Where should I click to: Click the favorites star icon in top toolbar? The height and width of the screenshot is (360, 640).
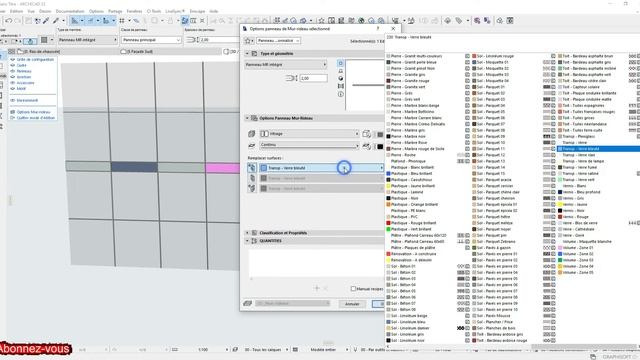pyautogui.click(x=321, y=20)
